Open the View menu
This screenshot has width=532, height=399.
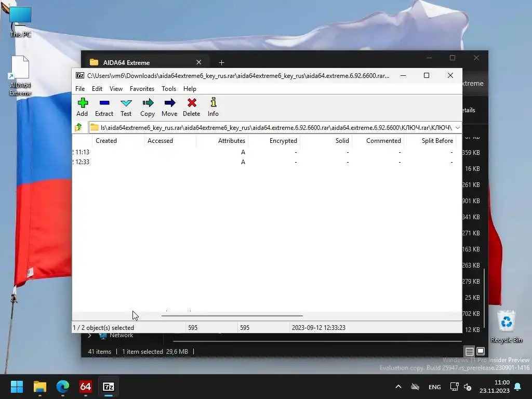(116, 88)
